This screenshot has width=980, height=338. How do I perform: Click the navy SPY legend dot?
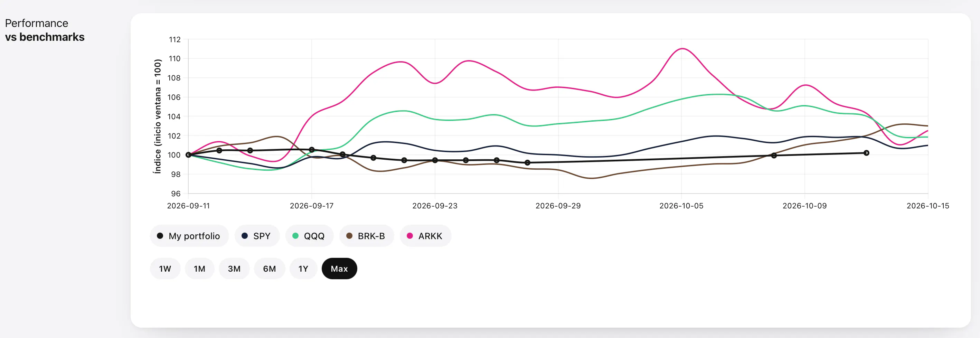click(x=245, y=236)
